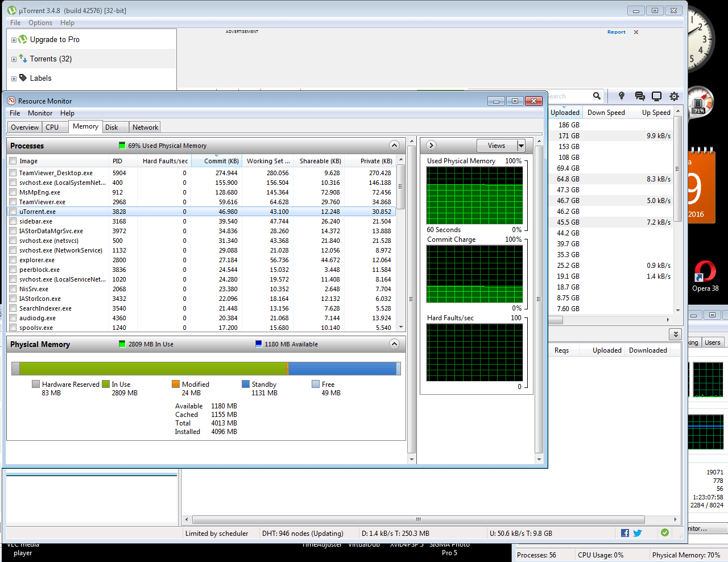The height and width of the screenshot is (562, 728).
Task: Switch to the Users tab in Task Manager
Action: point(712,342)
